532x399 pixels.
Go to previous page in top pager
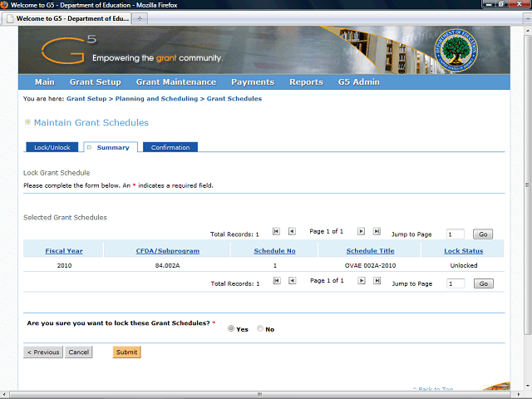tap(292, 231)
